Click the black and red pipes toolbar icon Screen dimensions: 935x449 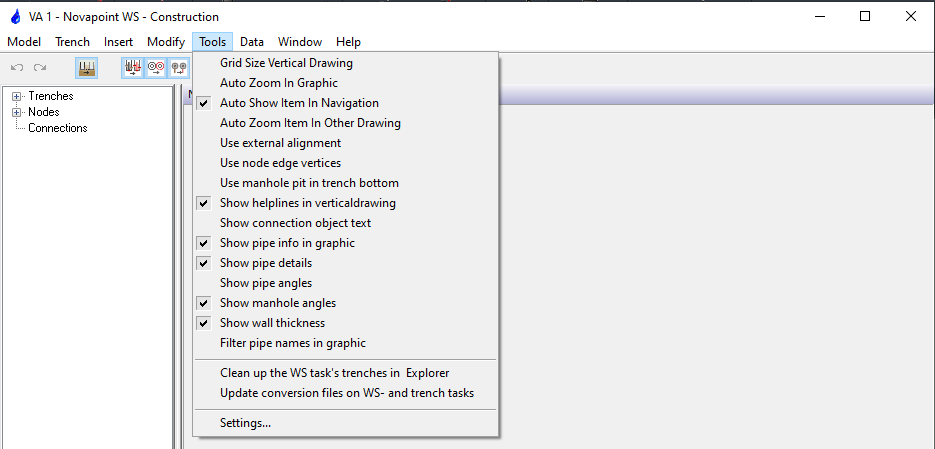[x=132, y=68]
